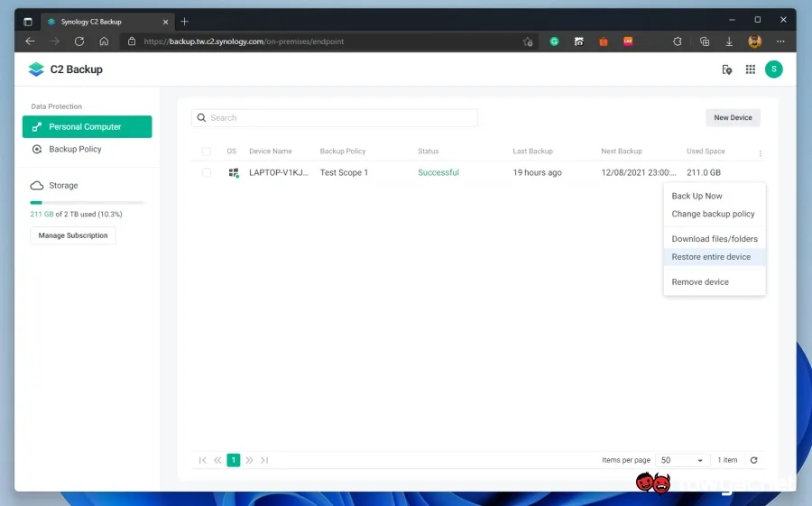Open browser settings and more menu
This screenshot has width=812, height=506.
780,41
